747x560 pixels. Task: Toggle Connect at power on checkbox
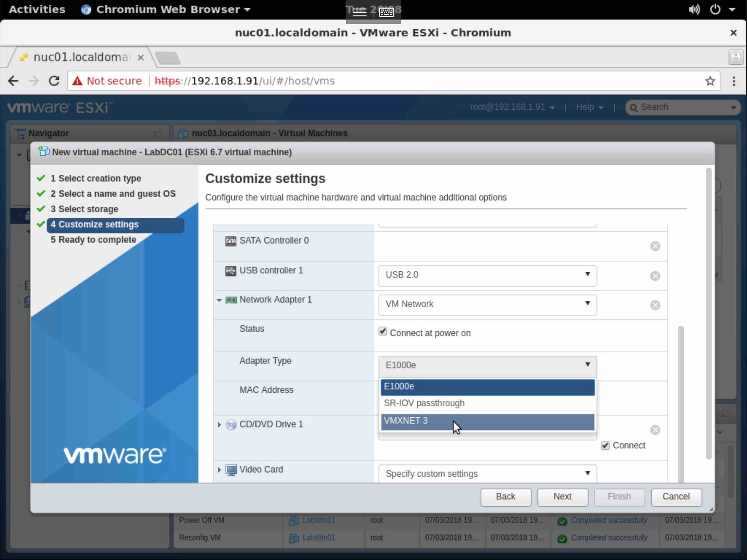[x=382, y=331]
